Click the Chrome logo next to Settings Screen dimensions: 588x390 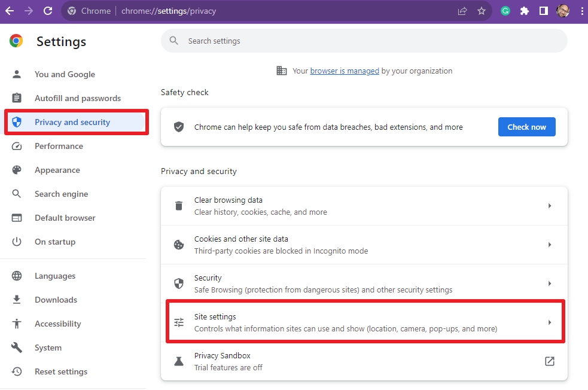click(16, 41)
